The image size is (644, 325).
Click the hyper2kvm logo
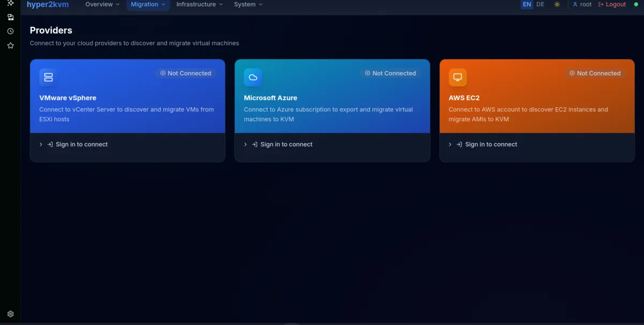click(47, 4)
